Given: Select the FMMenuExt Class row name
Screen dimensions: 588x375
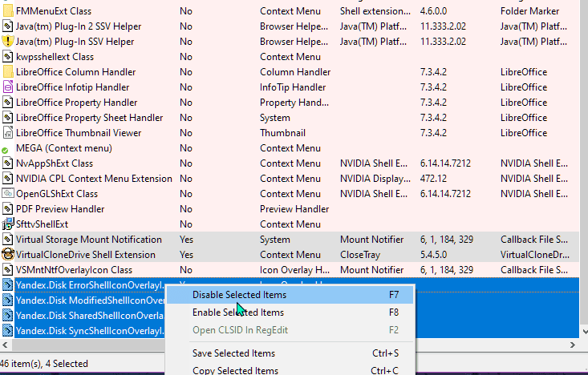Looking at the screenshot, I should tap(54, 11).
